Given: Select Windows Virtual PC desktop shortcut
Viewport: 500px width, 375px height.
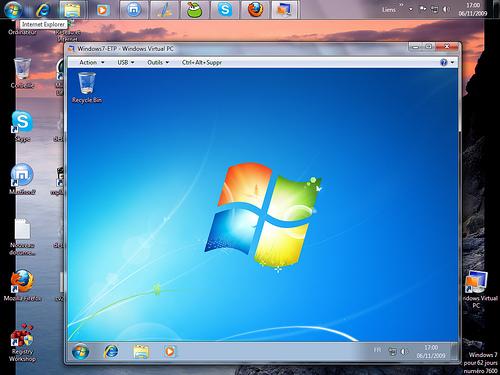Looking at the screenshot, I should [x=477, y=290].
